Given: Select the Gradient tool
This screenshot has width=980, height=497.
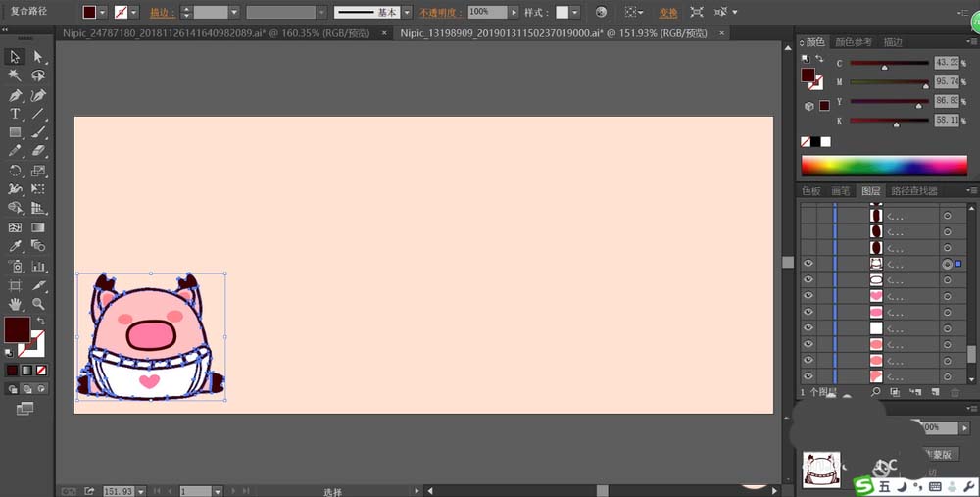Looking at the screenshot, I should [38, 226].
